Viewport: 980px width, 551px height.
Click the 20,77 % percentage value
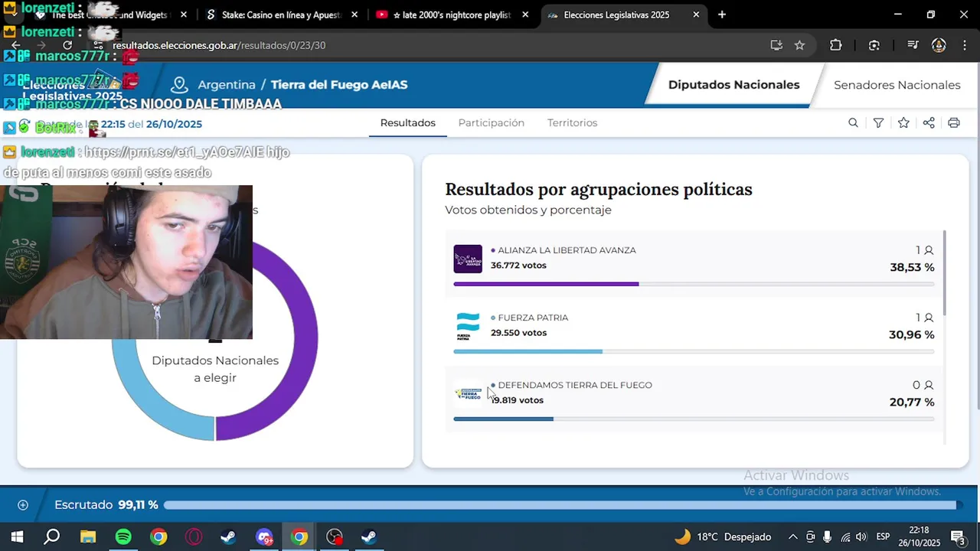[912, 402]
